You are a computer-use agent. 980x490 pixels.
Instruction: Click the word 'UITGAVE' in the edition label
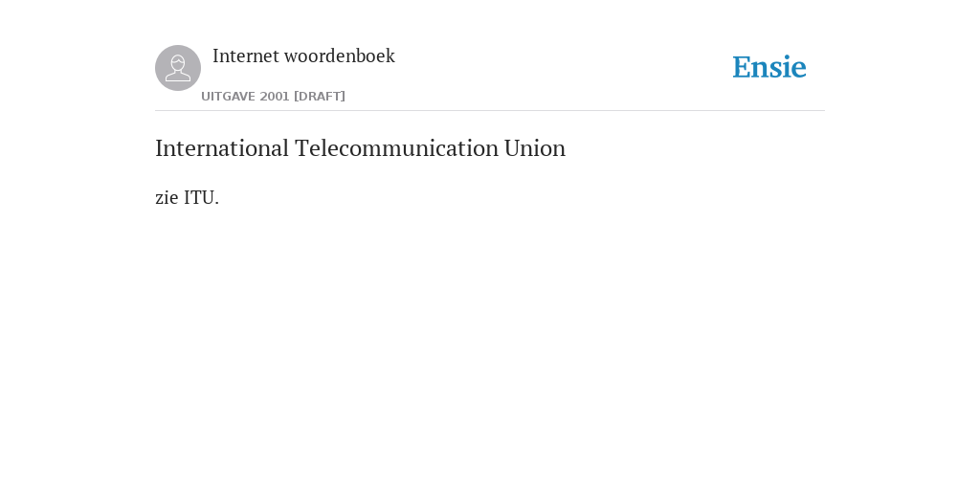pos(228,97)
